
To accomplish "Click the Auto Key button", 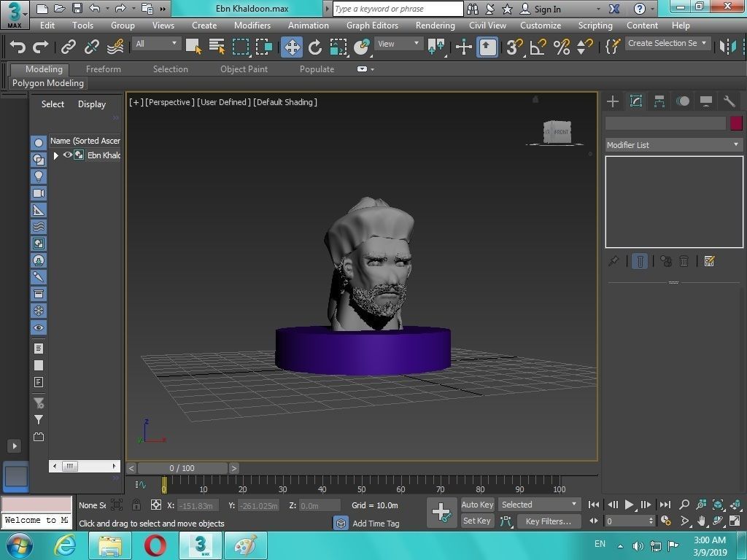I will 477,505.
